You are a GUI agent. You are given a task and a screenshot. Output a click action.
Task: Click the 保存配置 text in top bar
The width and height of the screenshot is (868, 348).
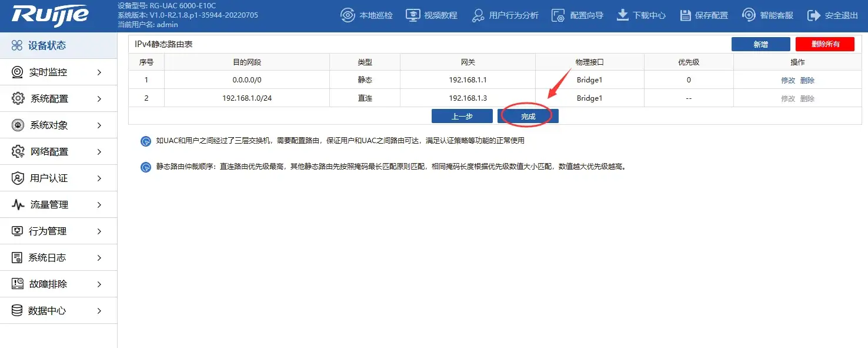(712, 15)
